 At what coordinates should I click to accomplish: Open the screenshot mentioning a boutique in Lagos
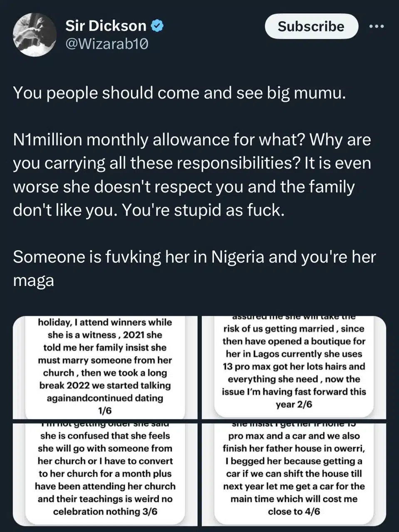294,367
